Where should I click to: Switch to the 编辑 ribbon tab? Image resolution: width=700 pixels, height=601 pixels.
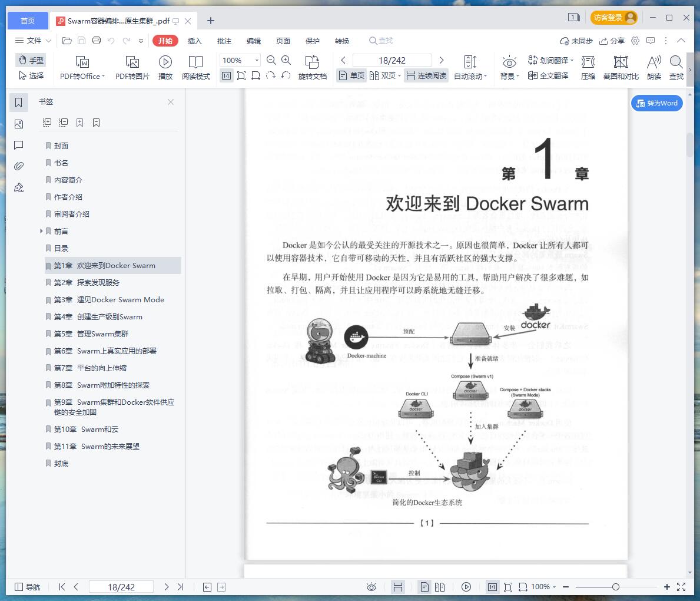click(254, 41)
